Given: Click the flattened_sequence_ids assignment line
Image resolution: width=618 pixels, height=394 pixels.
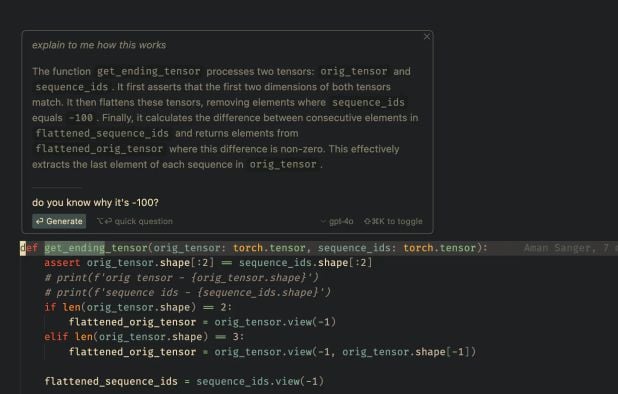Looking at the screenshot, I should (x=184, y=381).
